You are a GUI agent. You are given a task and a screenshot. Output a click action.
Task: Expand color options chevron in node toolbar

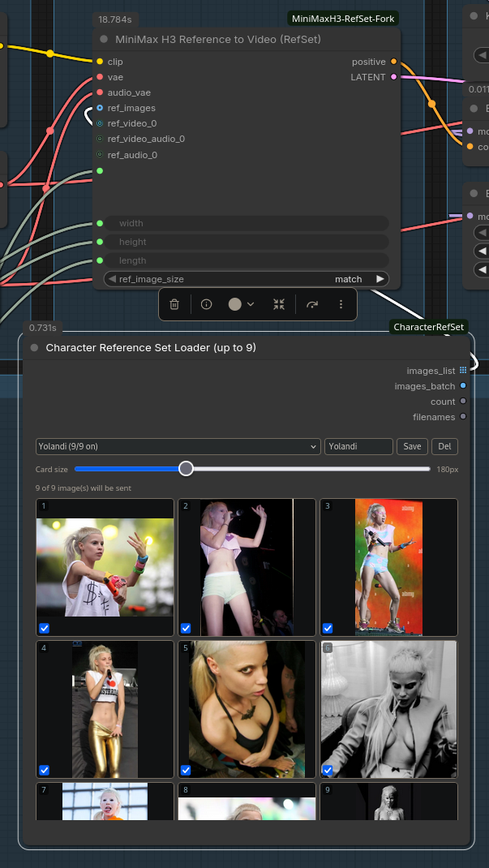point(251,304)
